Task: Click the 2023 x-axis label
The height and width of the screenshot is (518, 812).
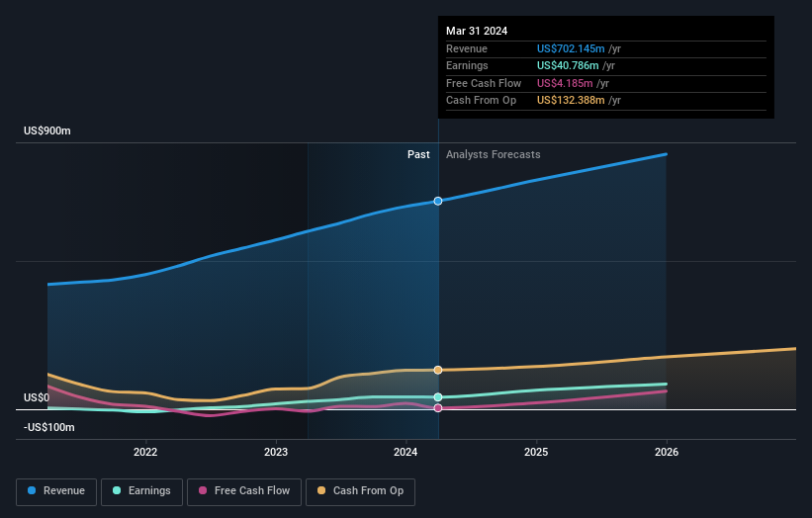Action: (x=276, y=452)
